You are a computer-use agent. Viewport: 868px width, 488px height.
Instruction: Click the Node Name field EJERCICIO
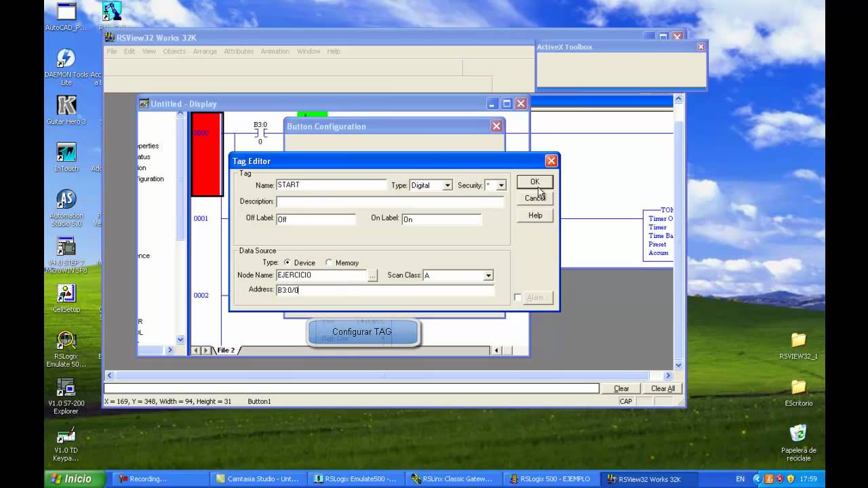point(321,275)
